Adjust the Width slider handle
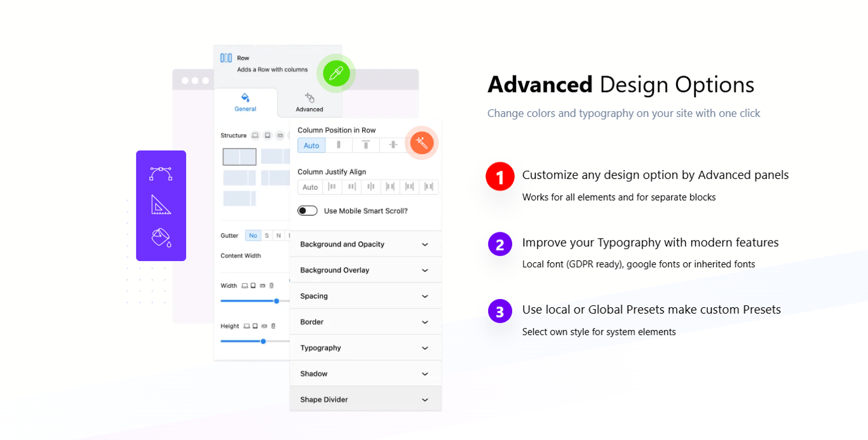868x440 pixels. click(276, 301)
